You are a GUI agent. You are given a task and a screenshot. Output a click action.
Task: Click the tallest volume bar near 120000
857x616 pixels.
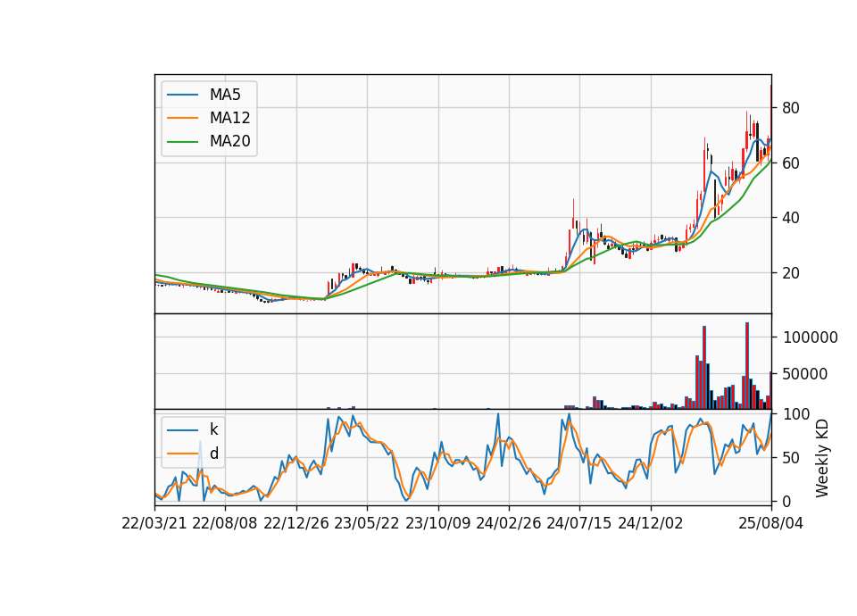pyautogui.click(x=747, y=366)
